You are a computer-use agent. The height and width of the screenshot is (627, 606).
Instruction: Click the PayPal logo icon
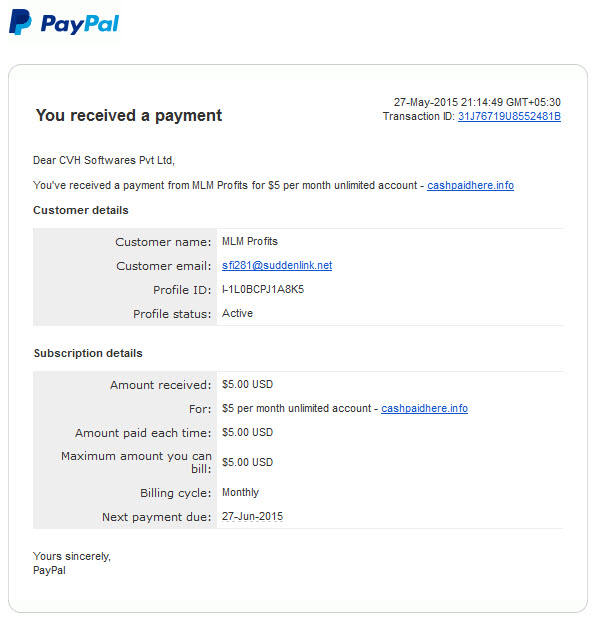[20, 23]
